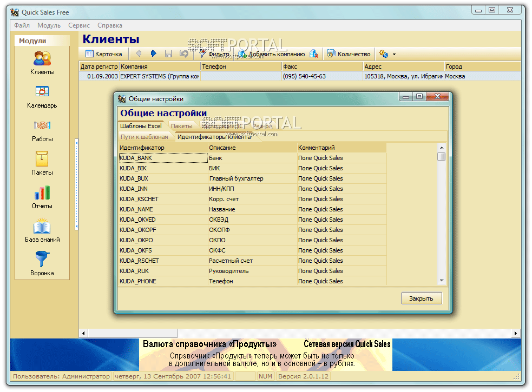Click the Главный бухгалтер description cell
532x392 pixels.
click(x=252, y=178)
